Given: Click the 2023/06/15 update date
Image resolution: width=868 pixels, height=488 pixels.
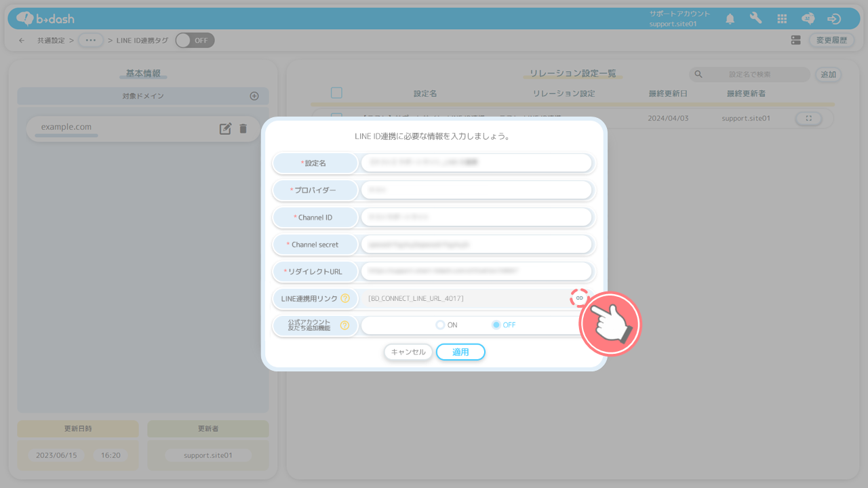Looking at the screenshot, I should point(56,455).
